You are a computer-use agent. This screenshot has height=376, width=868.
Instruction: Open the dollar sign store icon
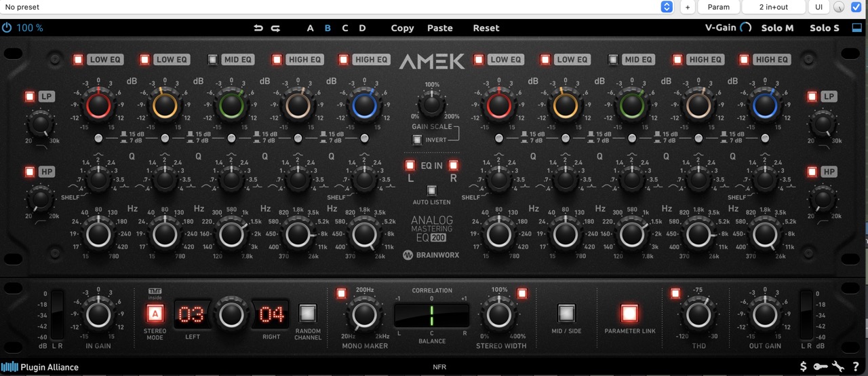pos(804,367)
